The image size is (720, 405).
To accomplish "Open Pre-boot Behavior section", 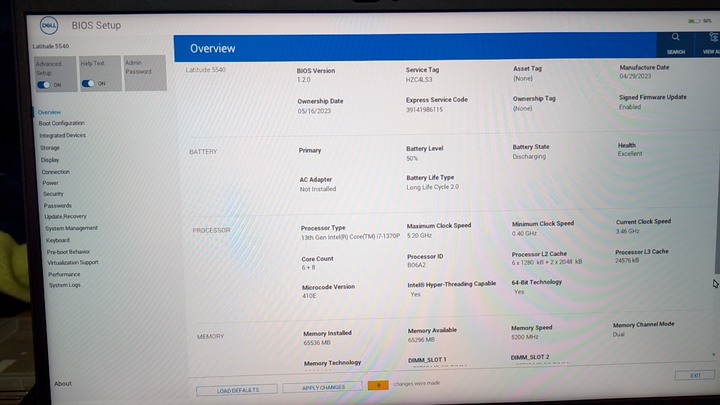I will [68, 252].
